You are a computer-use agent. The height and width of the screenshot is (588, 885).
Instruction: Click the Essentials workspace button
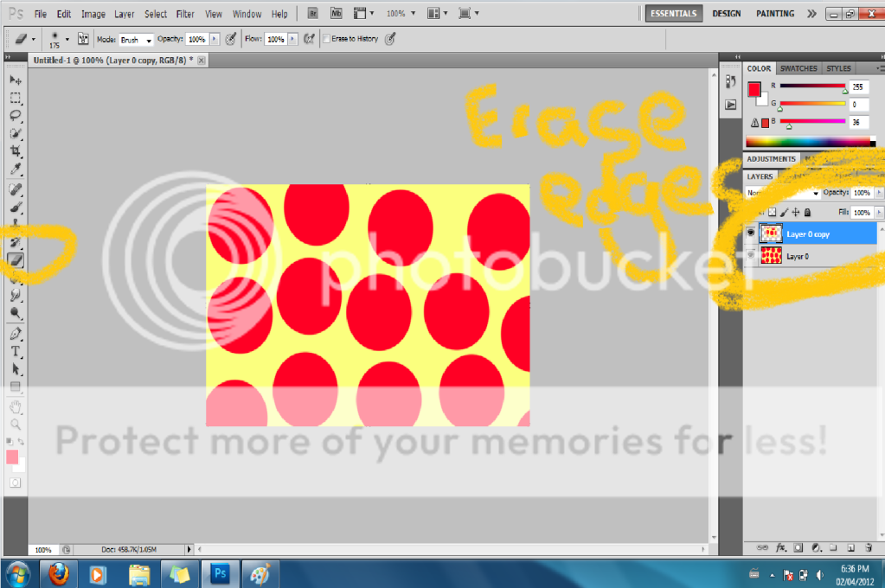click(673, 14)
